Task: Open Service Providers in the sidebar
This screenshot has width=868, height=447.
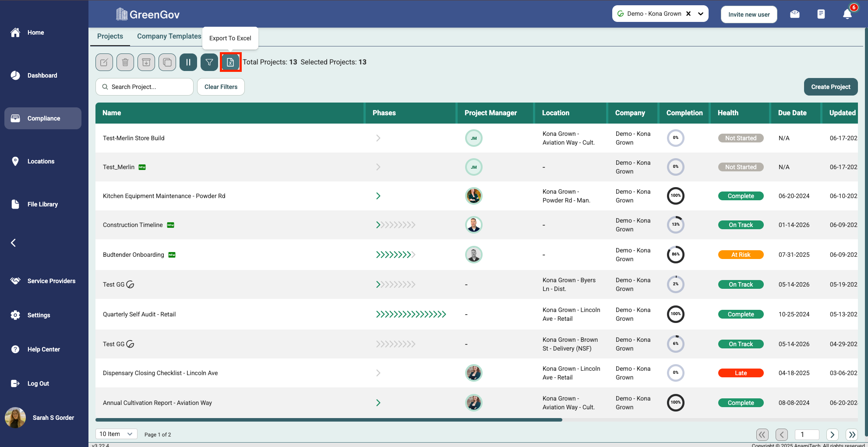Action: (43, 281)
